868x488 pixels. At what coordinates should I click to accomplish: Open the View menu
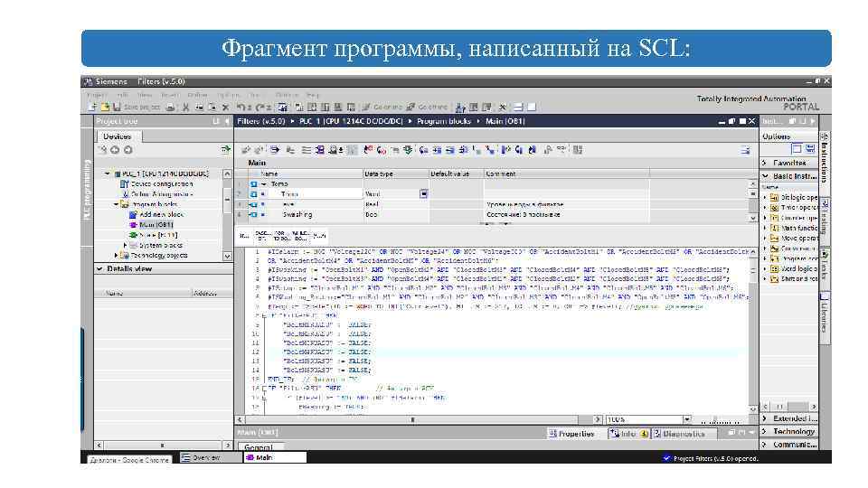[145, 95]
